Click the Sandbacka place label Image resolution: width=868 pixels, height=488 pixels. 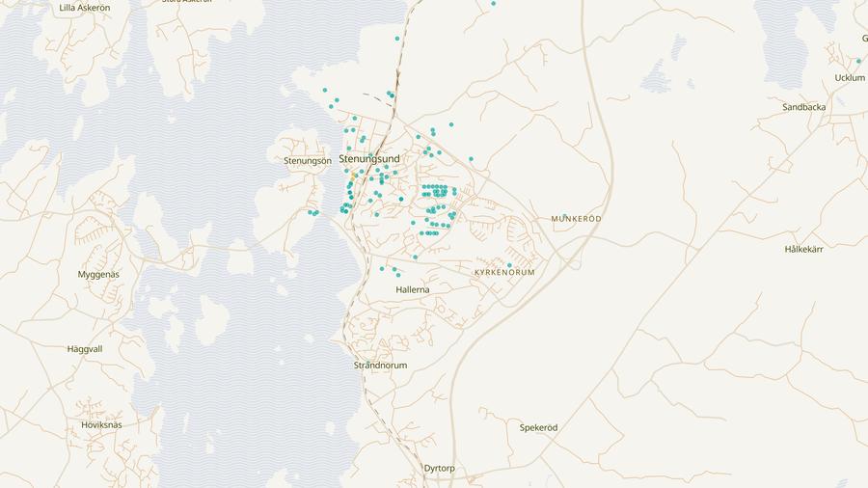tap(804, 107)
